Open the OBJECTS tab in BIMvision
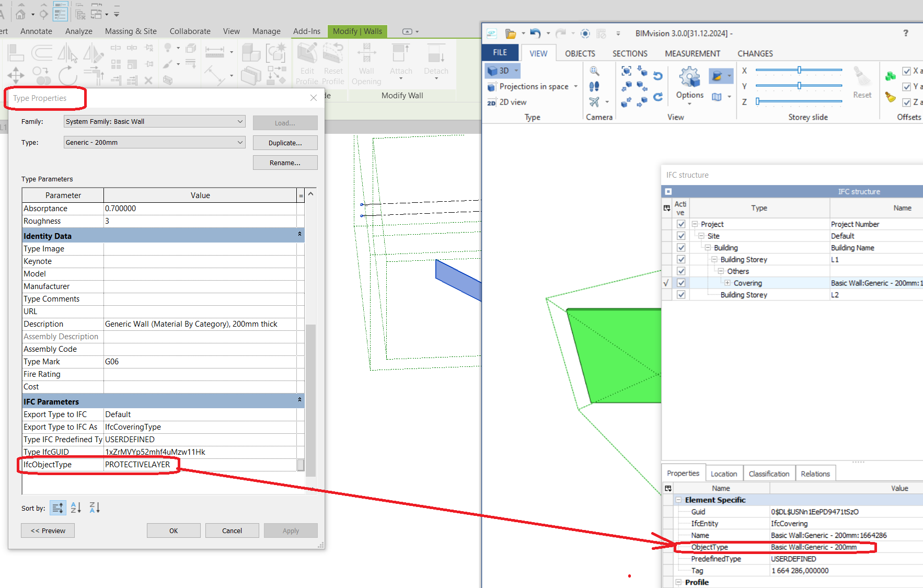923x588 pixels. 580,53
